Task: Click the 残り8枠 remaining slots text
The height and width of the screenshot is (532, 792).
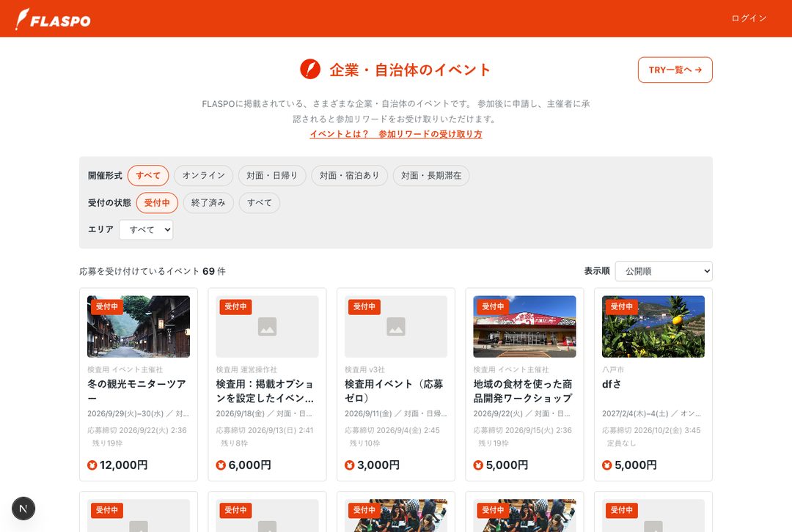Action: (x=235, y=443)
